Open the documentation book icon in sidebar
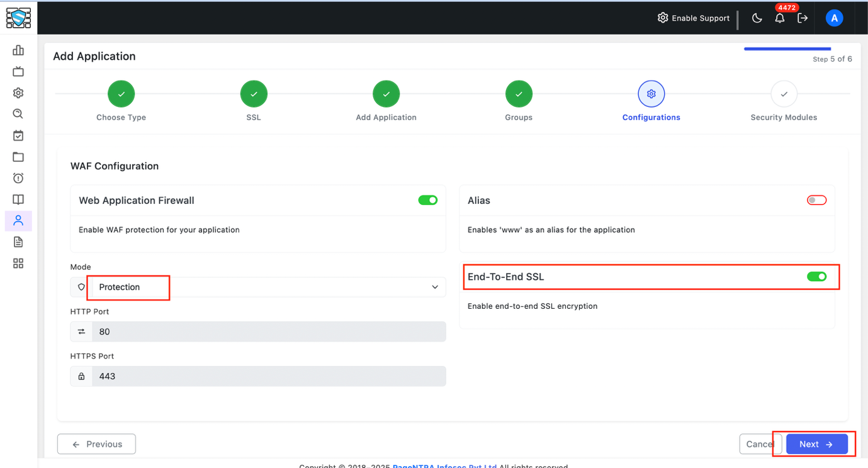868x468 pixels. [x=18, y=199]
